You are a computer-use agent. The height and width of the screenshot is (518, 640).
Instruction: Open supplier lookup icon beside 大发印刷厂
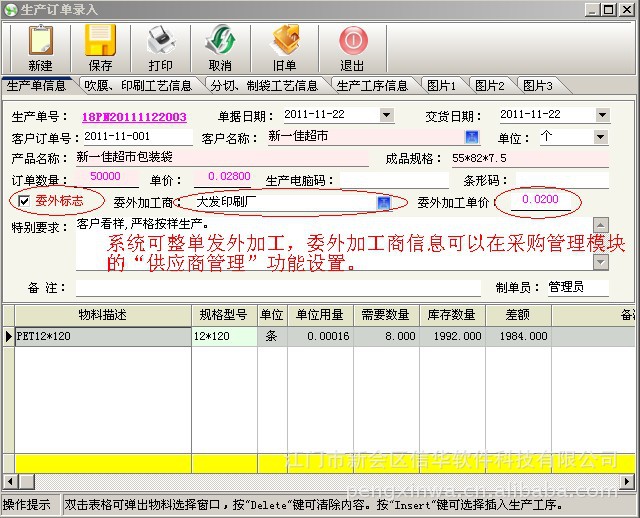click(x=384, y=202)
